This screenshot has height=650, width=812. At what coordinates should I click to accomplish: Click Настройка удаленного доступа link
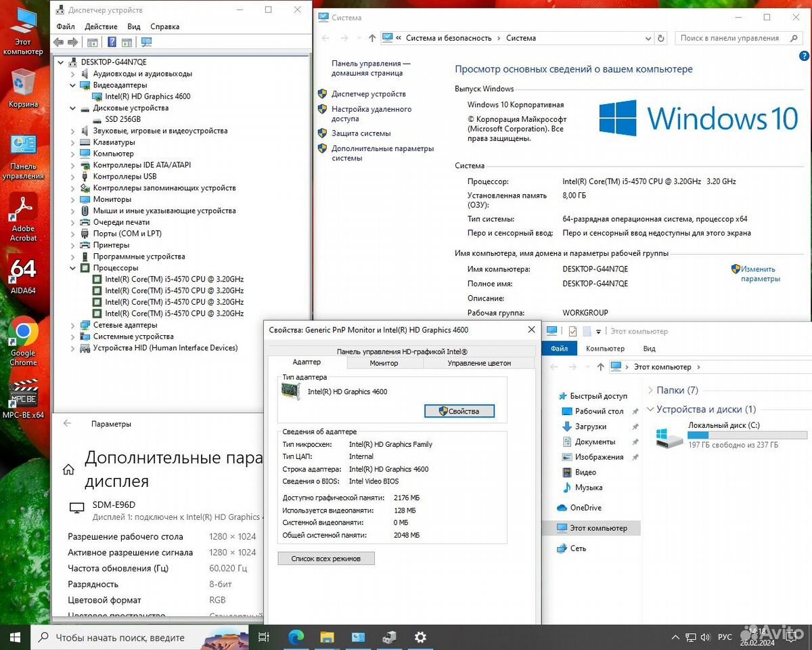[371, 114]
